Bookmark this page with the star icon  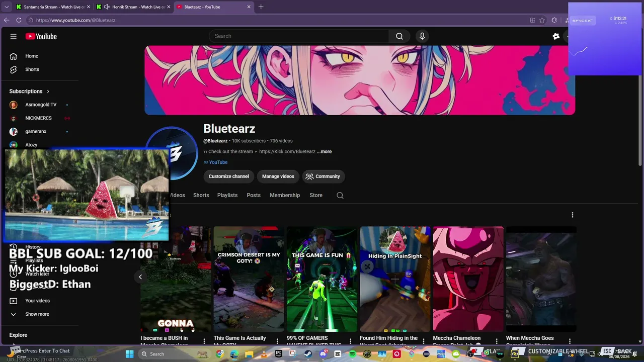(542, 20)
